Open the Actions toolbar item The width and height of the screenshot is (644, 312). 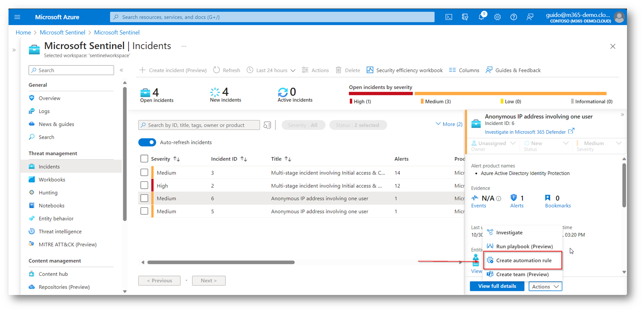point(316,70)
